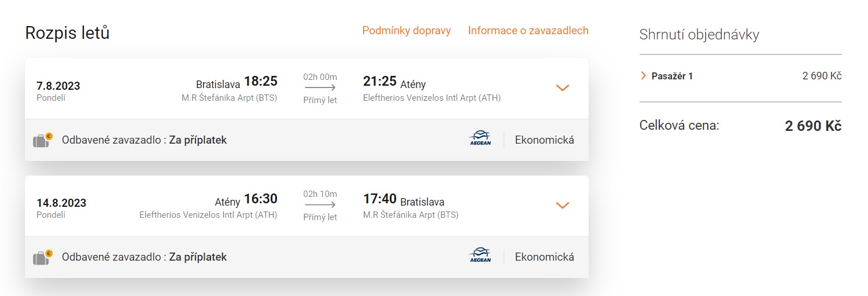Click the Aegean logo on the Bratislava–Atény outbound flight
The height and width of the screenshot is (296, 868).
click(x=480, y=140)
